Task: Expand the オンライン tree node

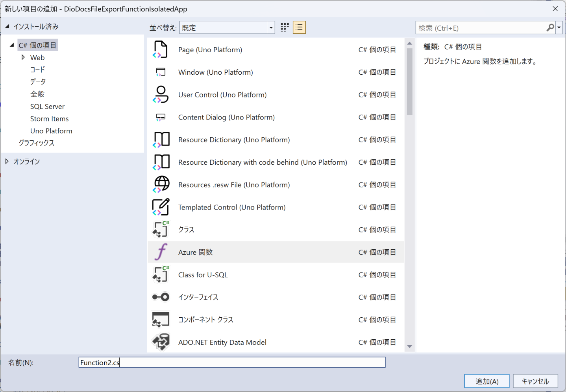Action: coord(7,161)
